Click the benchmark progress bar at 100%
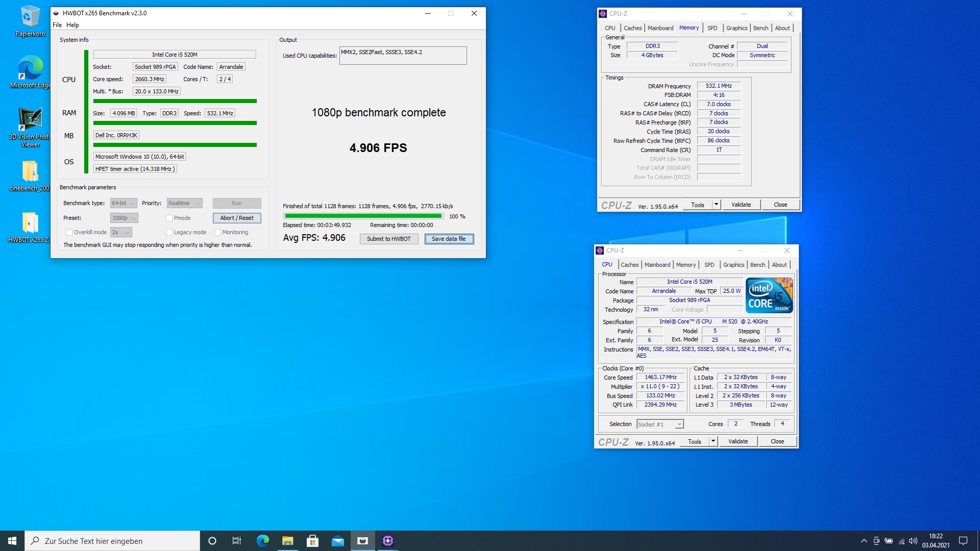980x551 pixels. click(x=363, y=216)
